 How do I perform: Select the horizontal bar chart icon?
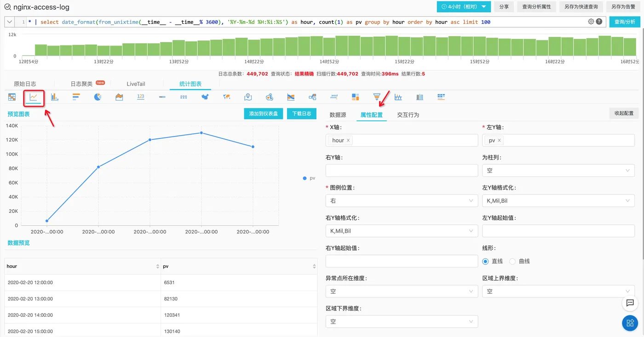point(76,97)
